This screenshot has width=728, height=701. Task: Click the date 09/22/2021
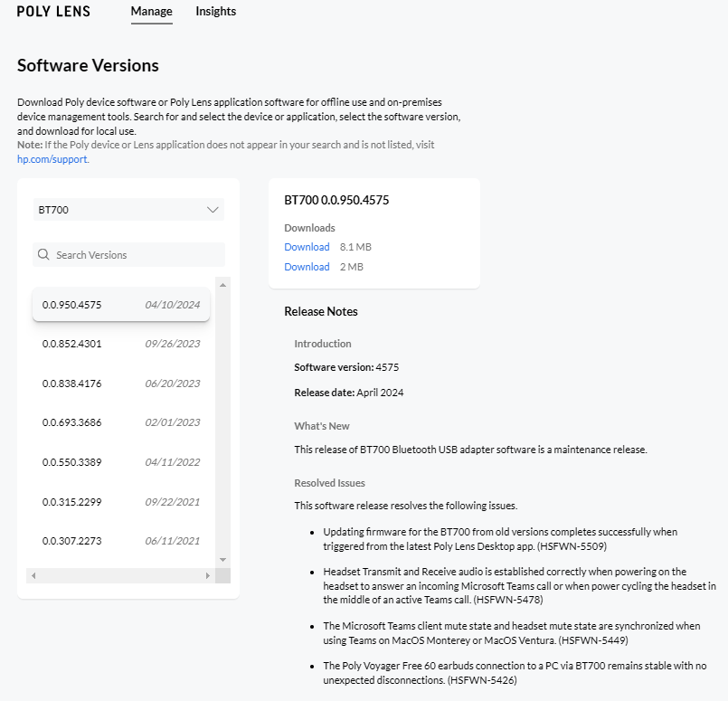[x=172, y=502]
